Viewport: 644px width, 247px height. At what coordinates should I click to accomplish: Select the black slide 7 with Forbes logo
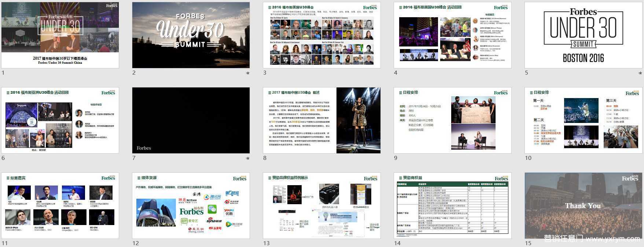pos(191,120)
